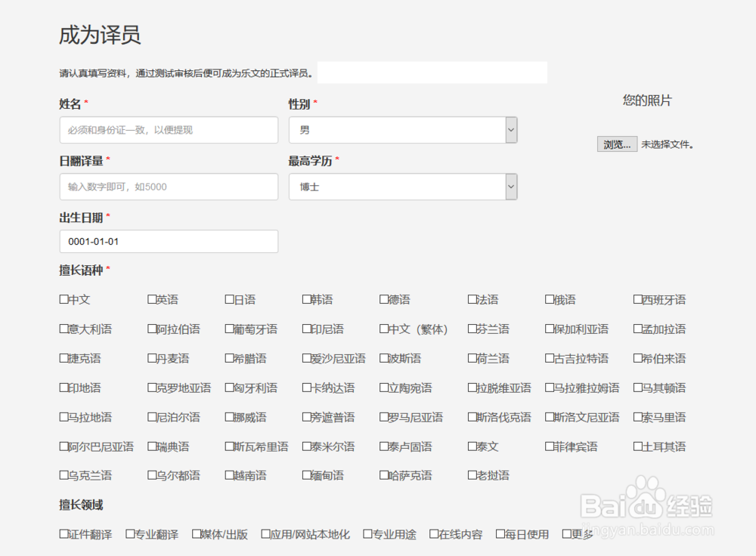Click the 姓名 input field
The image size is (756, 556).
coord(169,129)
